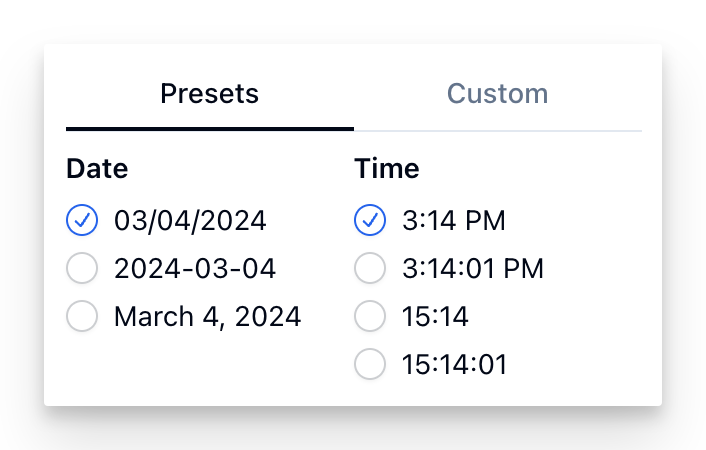Click the gray divider line under Custom
The width and height of the screenshot is (706, 450).
pos(497,130)
